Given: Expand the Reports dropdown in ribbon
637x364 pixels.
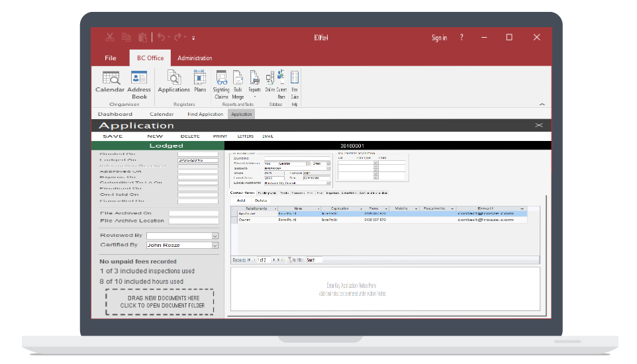Looking at the screenshot, I should 254,97.
